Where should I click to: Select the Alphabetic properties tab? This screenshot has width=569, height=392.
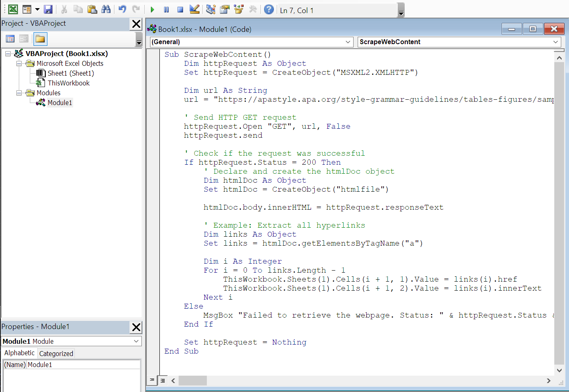19,353
